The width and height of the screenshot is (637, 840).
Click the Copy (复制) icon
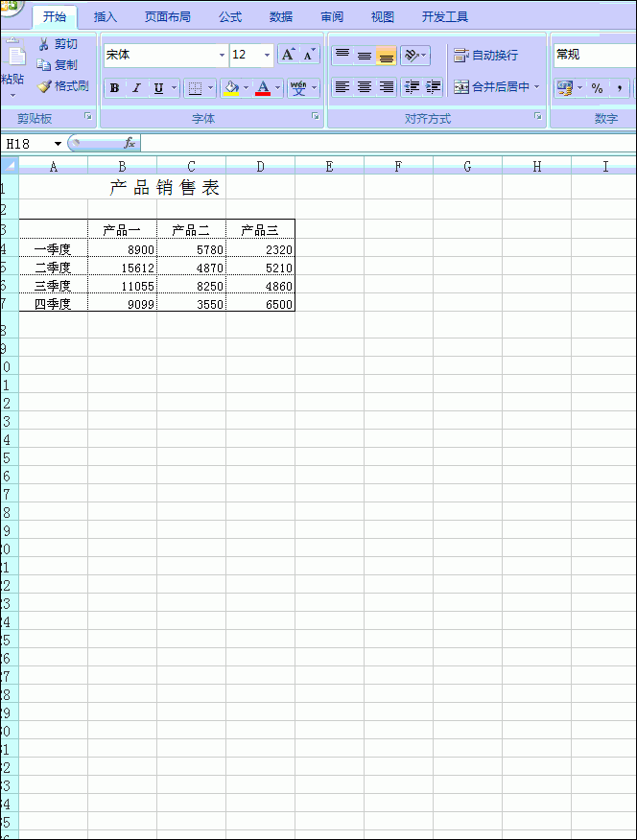44,65
